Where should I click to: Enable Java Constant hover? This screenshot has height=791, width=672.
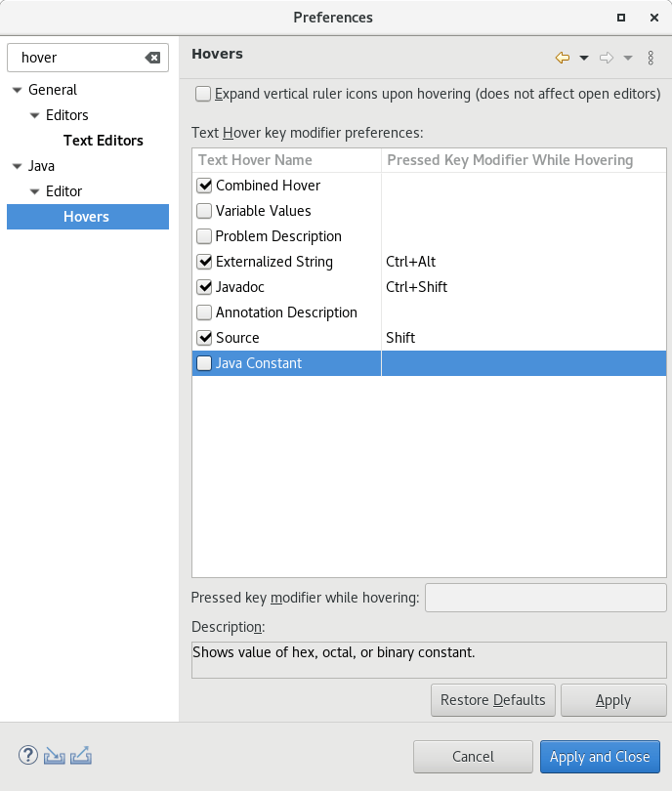tap(204, 363)
